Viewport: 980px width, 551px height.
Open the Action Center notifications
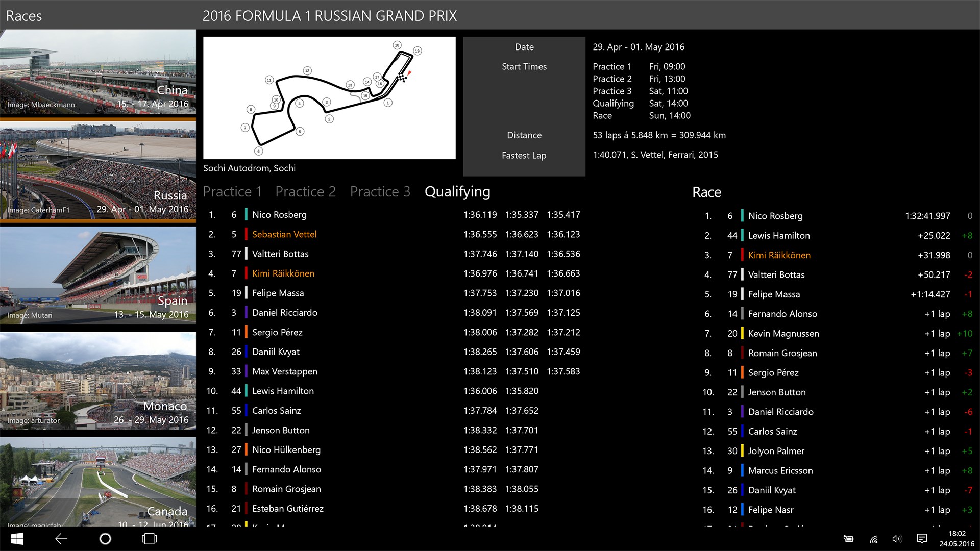click(922, 538)
